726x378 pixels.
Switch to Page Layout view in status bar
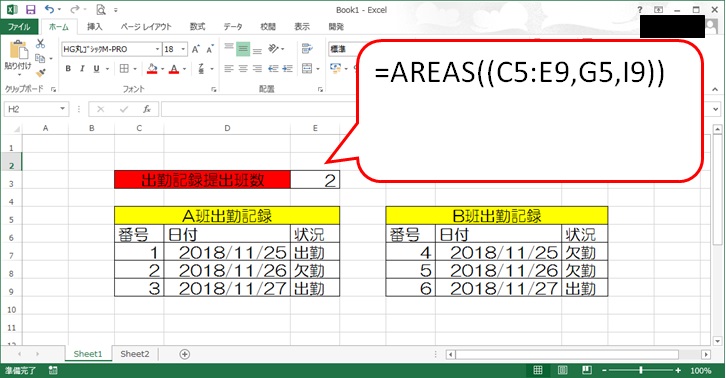click(x=563, y=370)
